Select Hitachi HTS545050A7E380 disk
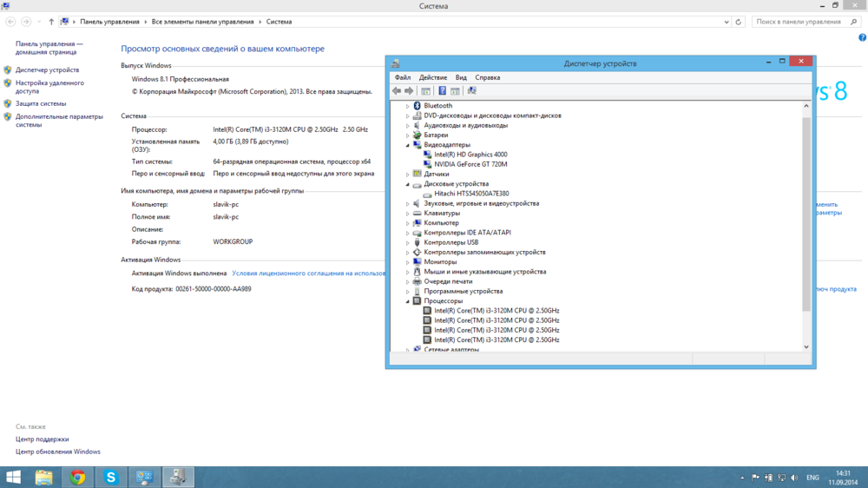 (471, 194)
